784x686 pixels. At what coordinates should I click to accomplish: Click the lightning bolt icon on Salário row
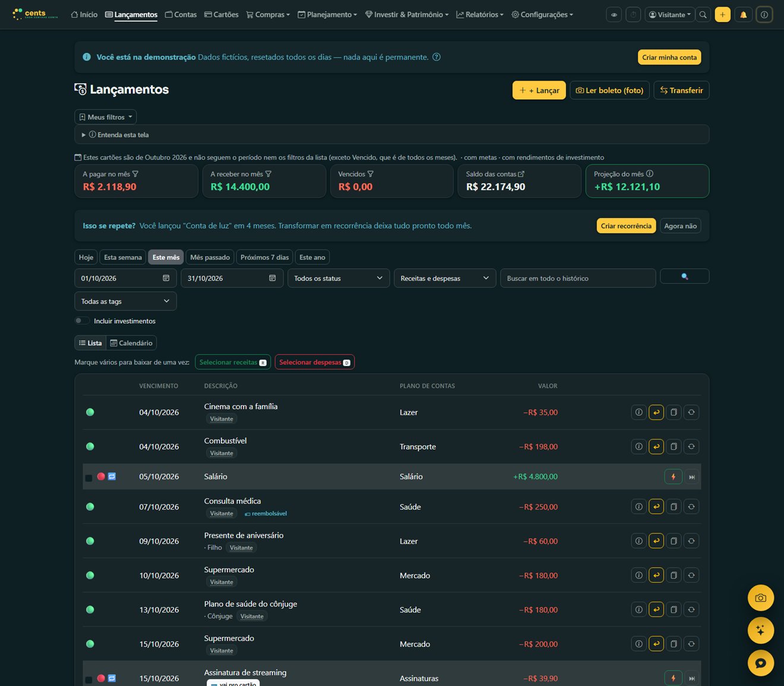673,476
